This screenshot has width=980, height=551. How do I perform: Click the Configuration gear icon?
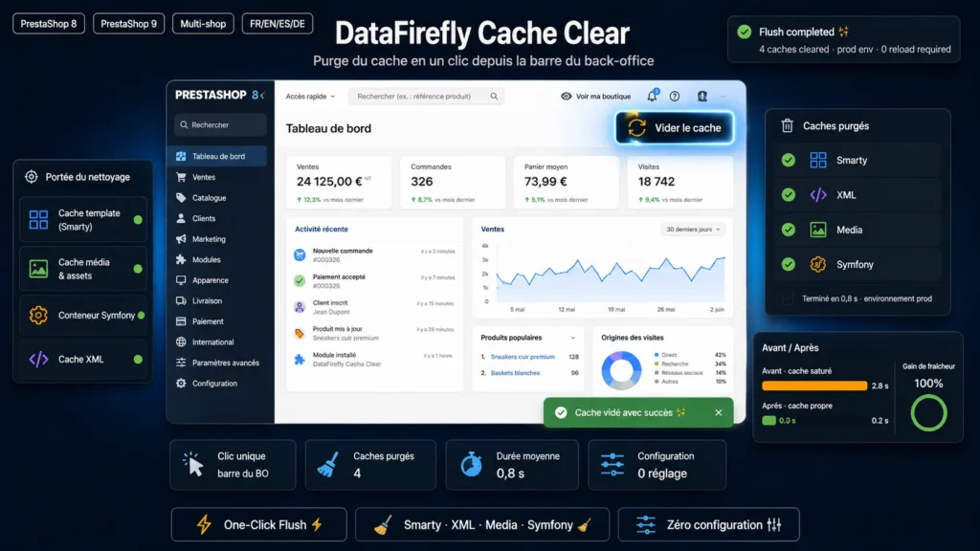[181, 383]
